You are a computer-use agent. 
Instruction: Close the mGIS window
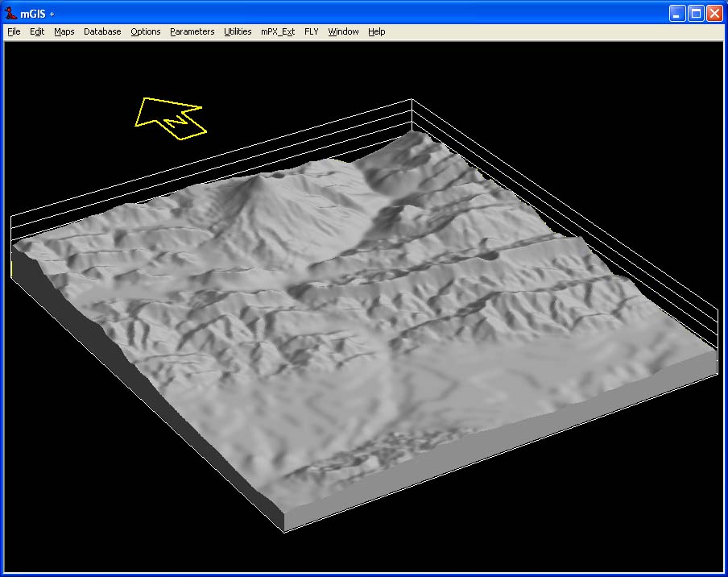(x=714, y=14)
